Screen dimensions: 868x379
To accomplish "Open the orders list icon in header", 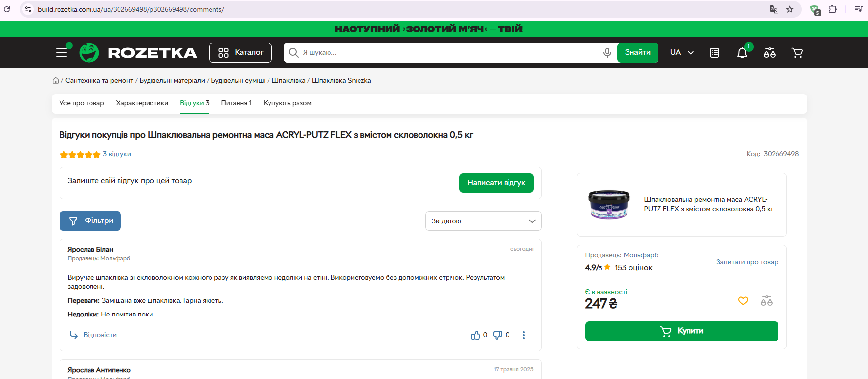I will 715,53.
